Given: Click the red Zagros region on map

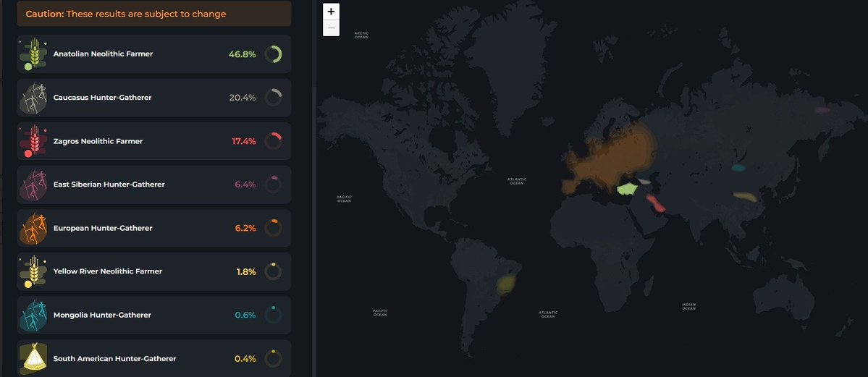Looking at the screenshot, I should click(x=656, y=203).
